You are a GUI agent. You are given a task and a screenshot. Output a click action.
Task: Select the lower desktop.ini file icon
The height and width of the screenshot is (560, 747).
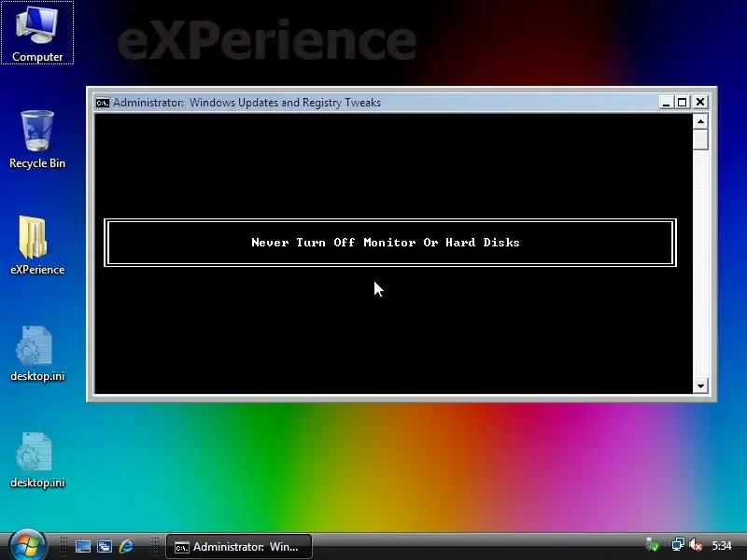click(x=37, y=460)
